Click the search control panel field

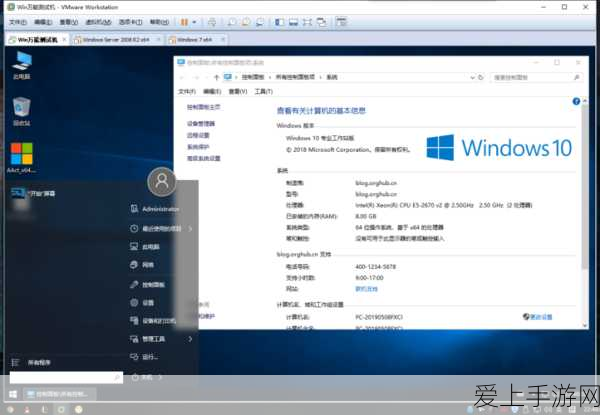point(536,77)
